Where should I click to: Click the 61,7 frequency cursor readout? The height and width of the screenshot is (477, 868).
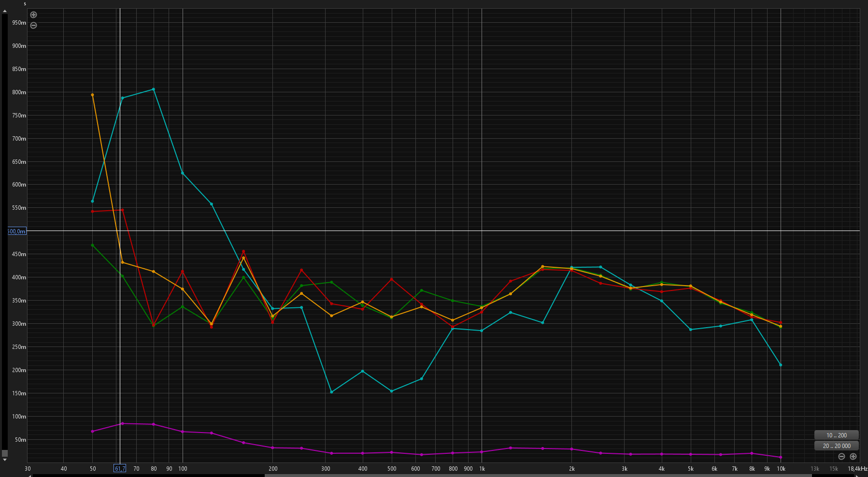pos(120,468)
